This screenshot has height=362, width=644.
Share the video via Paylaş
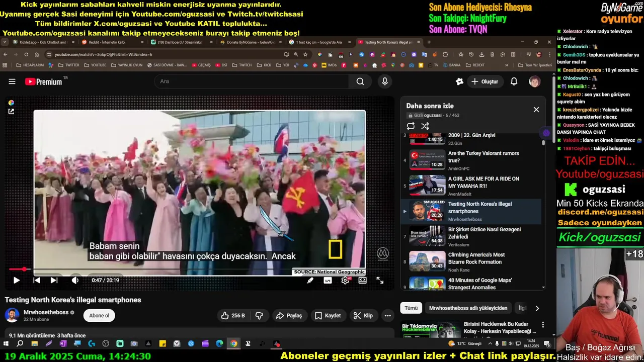(x=289, y=316)
